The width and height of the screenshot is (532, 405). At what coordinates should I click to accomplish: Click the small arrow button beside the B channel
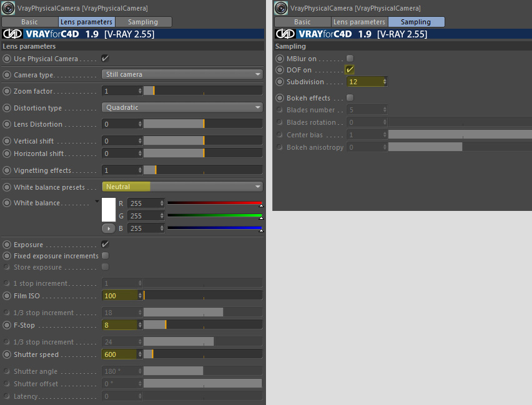pos(108,228)
